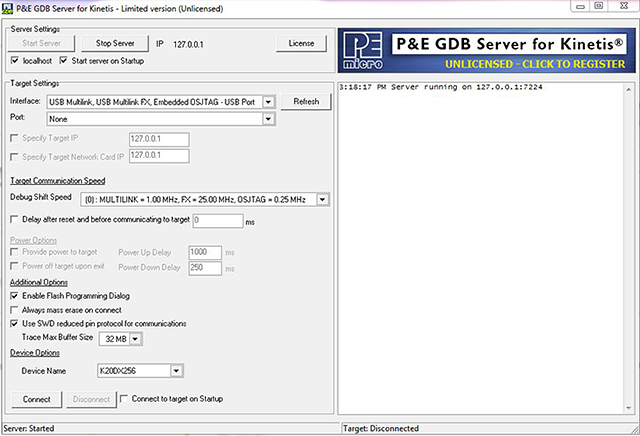Click the Power Up Delay field

(205, 252)
